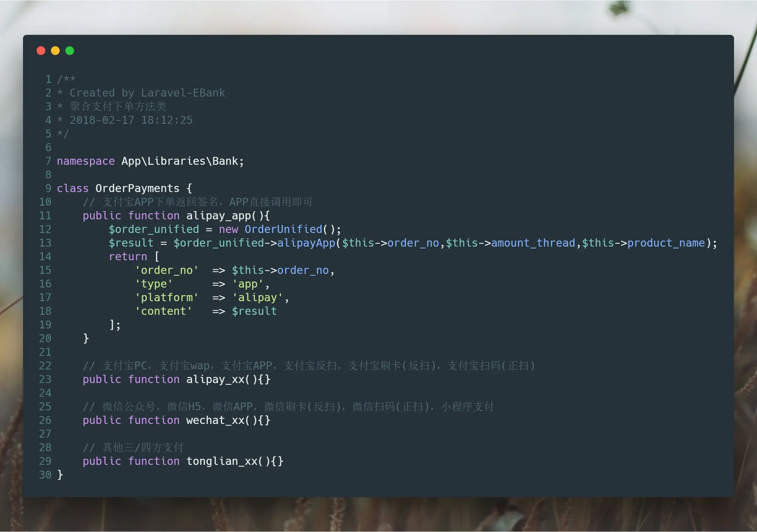Viewport: 757px width, 532px height.
Task: Click the Created by Laravel-EBank comment
Action: [147, 93]
